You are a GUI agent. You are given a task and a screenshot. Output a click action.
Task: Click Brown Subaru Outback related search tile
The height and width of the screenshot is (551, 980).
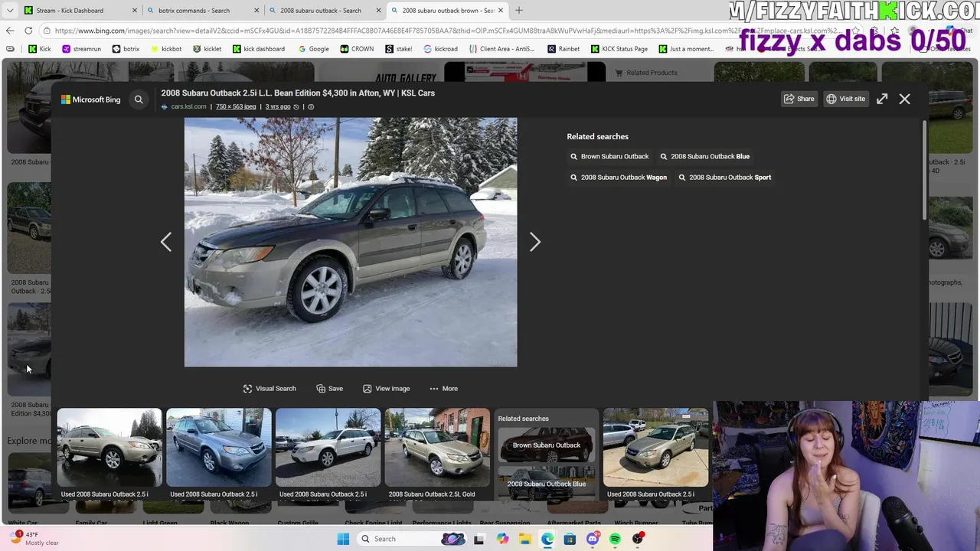(x=547, y=445)
